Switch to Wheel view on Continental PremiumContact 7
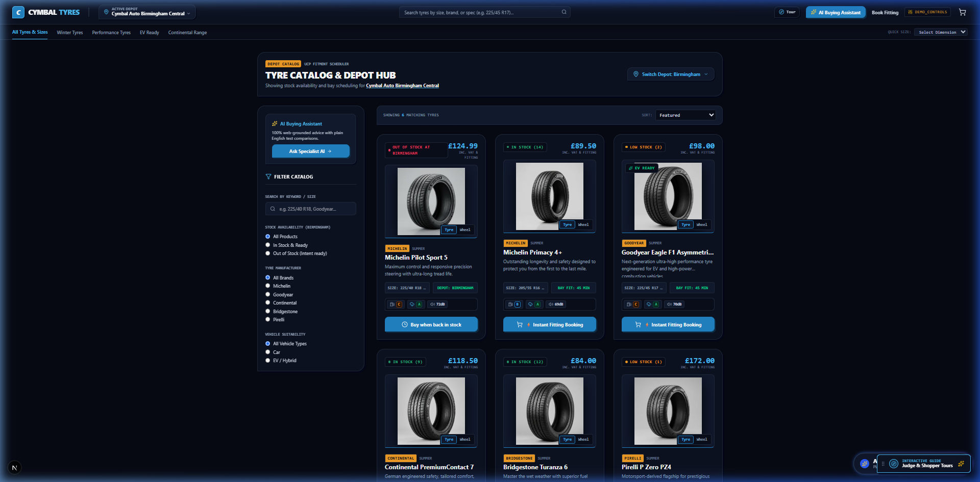 (x=465, y=440)
